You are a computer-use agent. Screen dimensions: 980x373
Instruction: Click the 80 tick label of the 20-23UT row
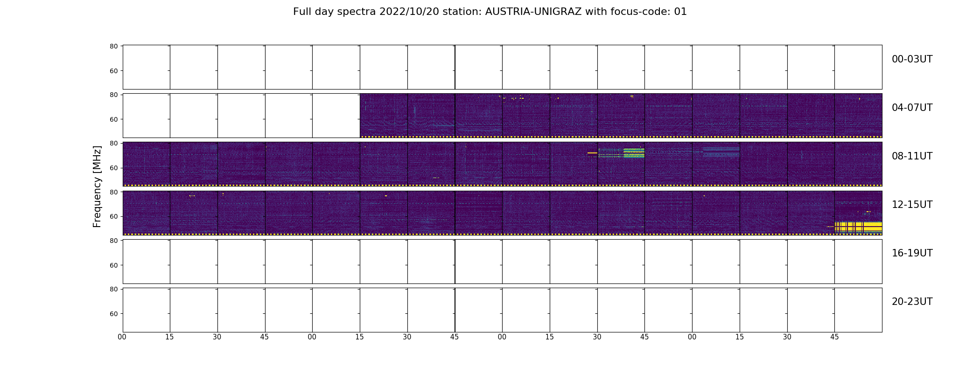click(113, 289)
